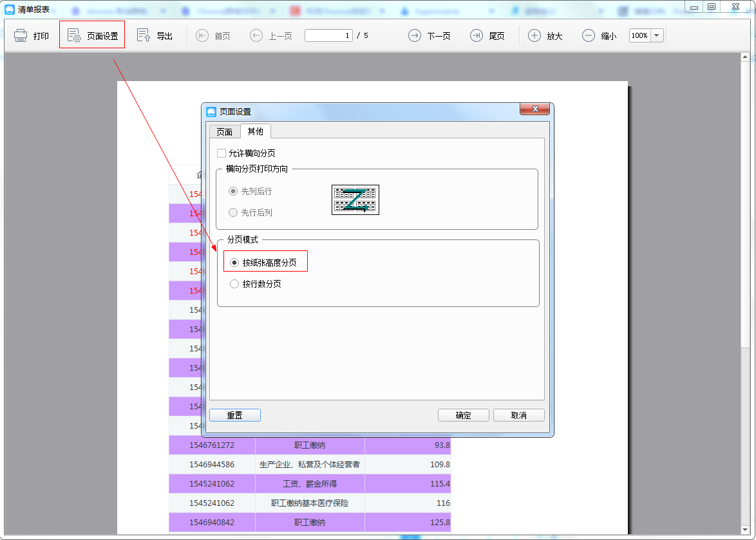Image resolution: width=756 pixels, height=540 pixels.
Task: Select 按行数分页 radio option
Action: pyautogui.click(x=234, y=284)
